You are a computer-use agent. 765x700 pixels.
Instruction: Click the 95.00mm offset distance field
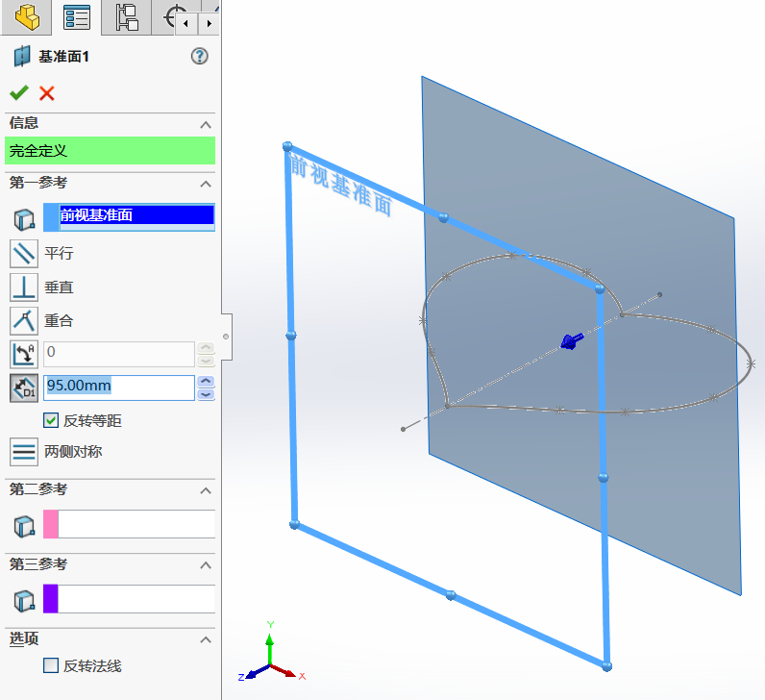(x=119, y=387)
